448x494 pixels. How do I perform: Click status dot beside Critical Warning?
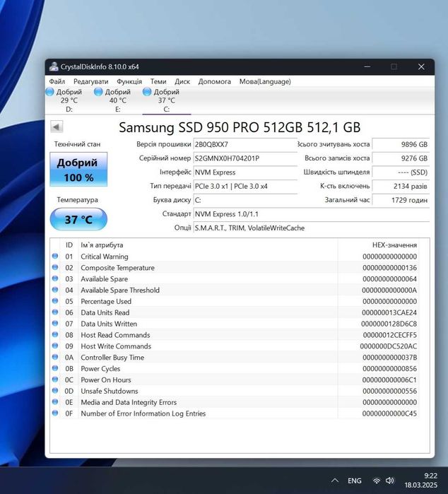pos(55,256)
